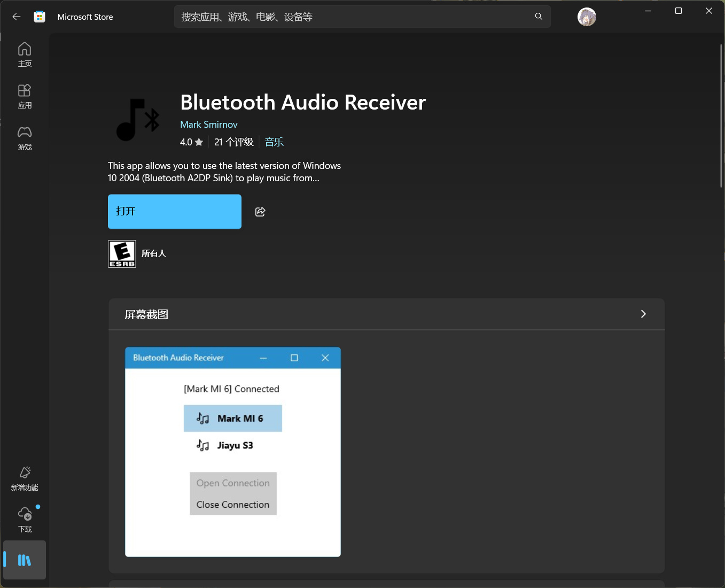Viewport: 725px width, 588px height.
Task: Click the Bluetooth Audio Receiver title
Action: (x=303, y=102)
